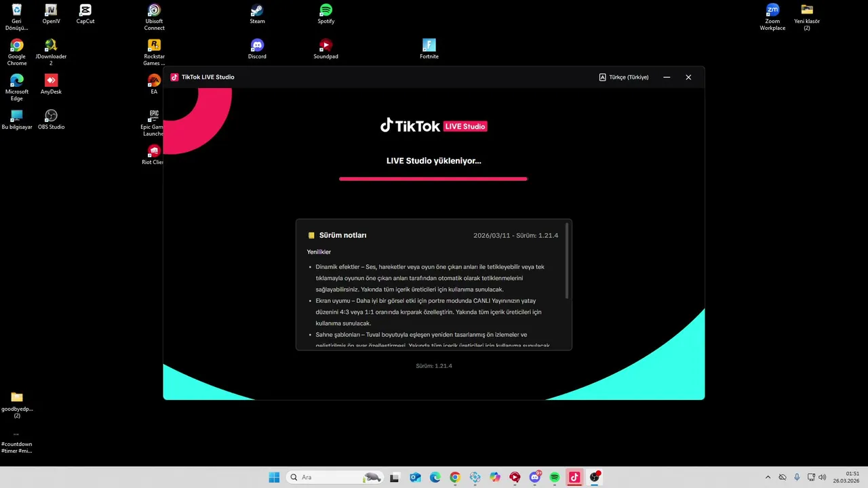Image resolution: width=868 pixels, height=488 pixels.
Task: Click the 'Sürüm notları' heading
Action: pyautogui.click(x=342, y=235)
